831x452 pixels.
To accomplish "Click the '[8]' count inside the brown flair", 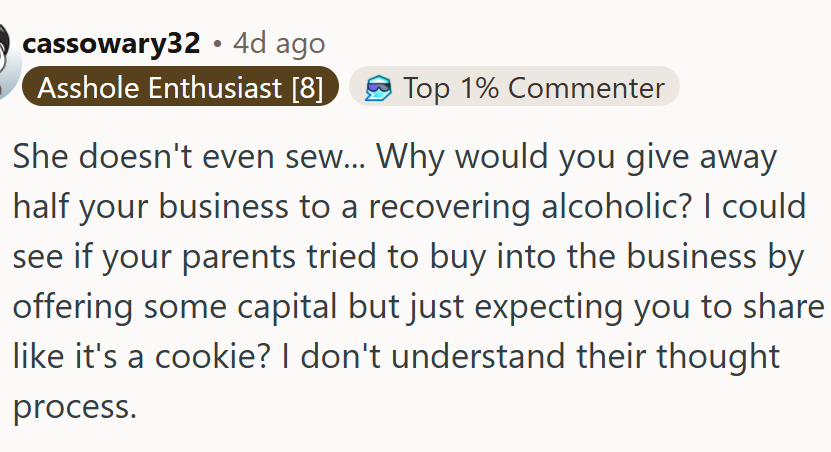I will [x=307, y=87].
